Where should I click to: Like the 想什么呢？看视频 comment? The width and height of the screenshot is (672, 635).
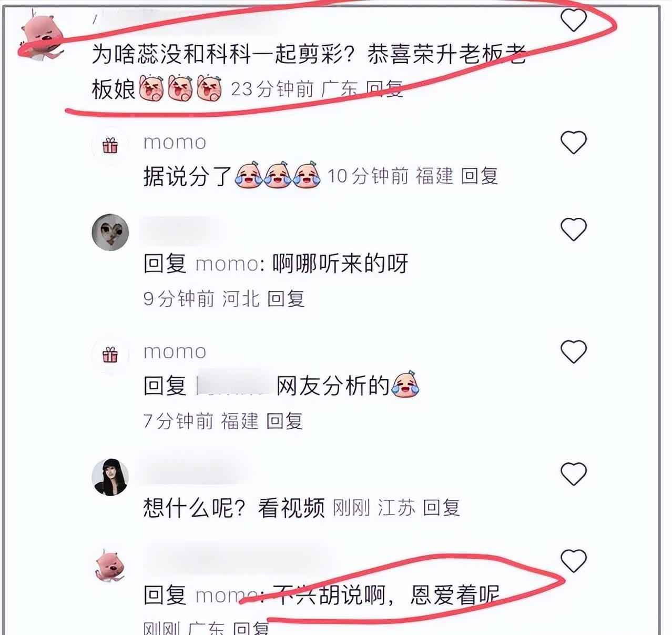(573, 473)
